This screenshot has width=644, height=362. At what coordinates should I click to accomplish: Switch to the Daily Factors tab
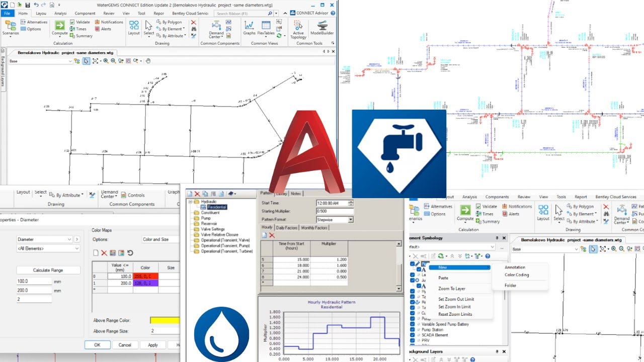(x=286, y=228)
